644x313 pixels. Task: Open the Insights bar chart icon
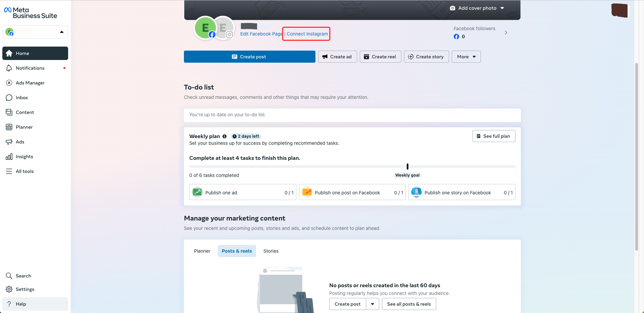point(9,156)
